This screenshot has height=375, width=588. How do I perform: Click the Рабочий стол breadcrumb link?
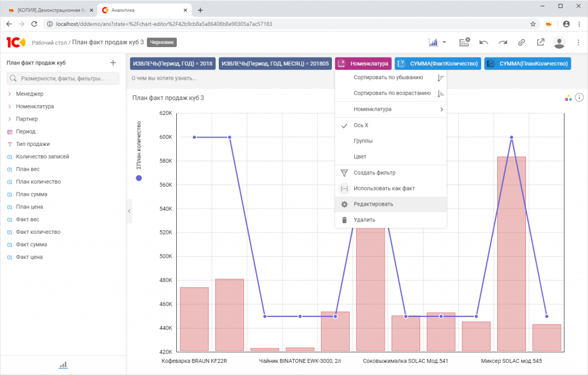point(49,42)
